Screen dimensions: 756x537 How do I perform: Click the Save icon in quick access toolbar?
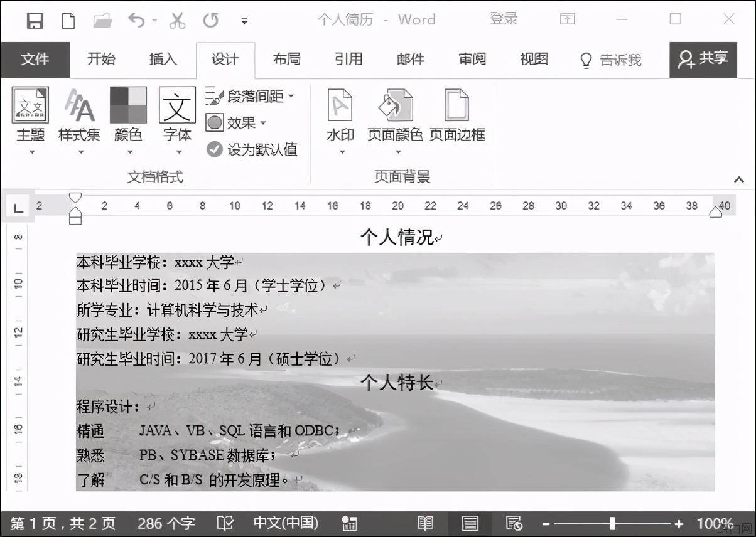coord(35,21)
